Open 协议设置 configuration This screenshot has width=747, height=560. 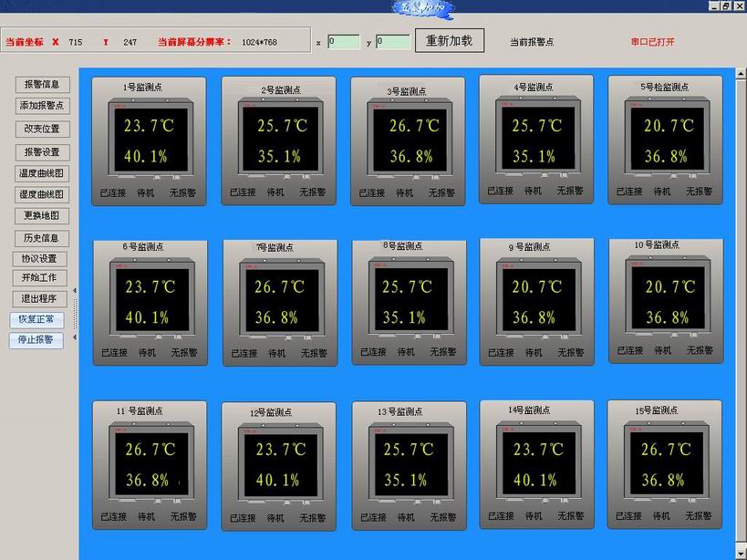coord(39,259)
